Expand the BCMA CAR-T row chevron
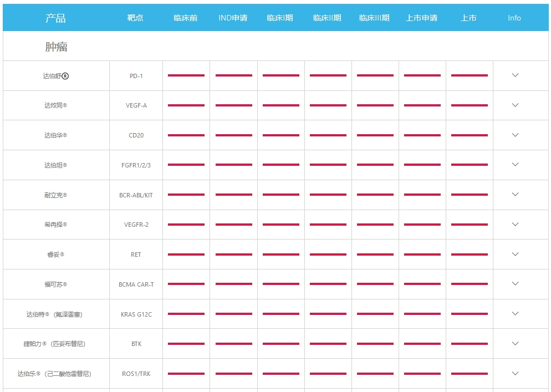 tap(515, 284)
